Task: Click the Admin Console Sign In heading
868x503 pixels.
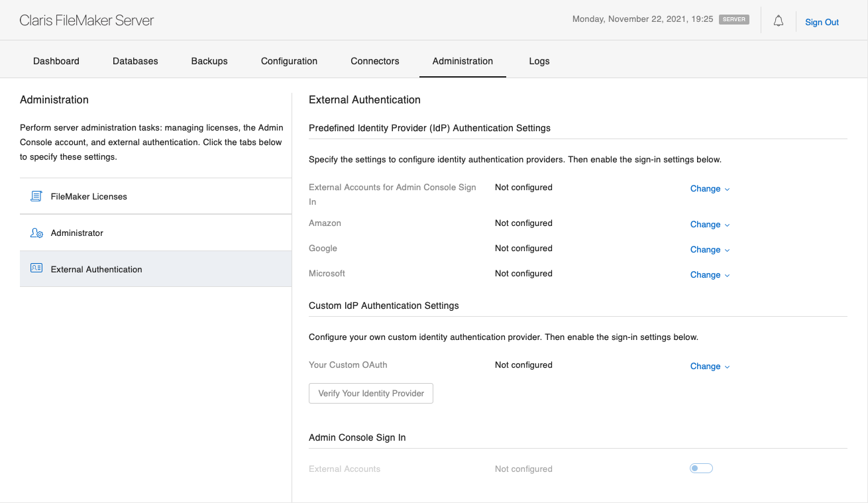Action: [357, 437]
